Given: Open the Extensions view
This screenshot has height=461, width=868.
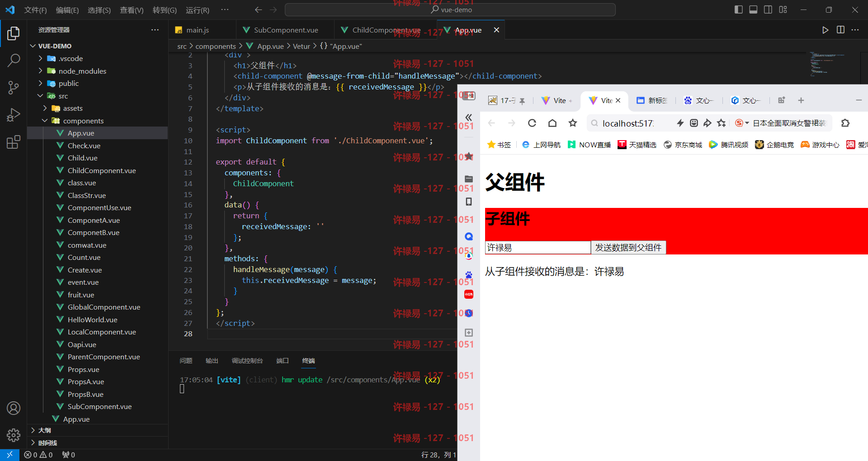Looking at the screenshot, I should pyautogui.click(x=14, y=142).
